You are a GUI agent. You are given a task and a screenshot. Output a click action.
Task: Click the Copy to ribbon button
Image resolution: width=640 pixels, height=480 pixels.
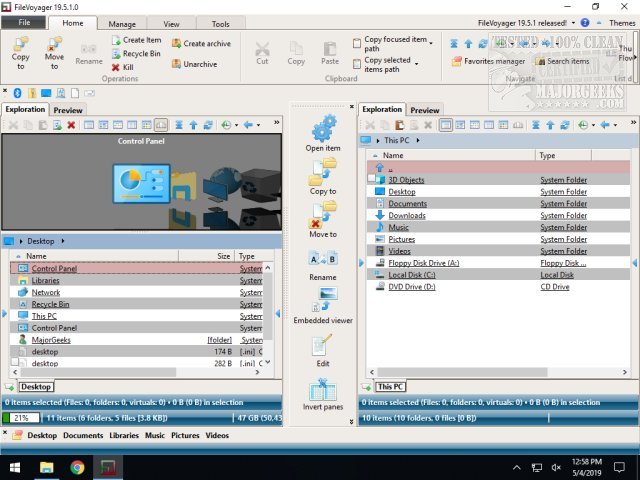20,51
